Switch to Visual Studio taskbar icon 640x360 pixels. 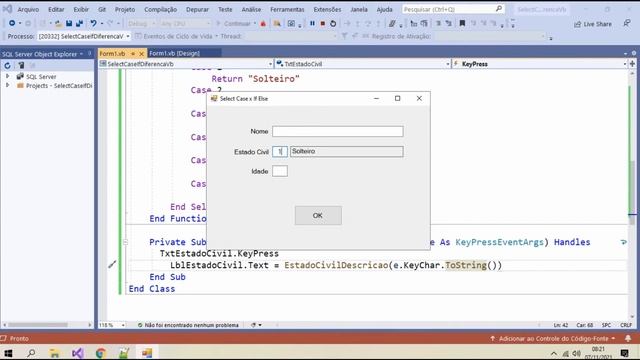coord(78,353)
